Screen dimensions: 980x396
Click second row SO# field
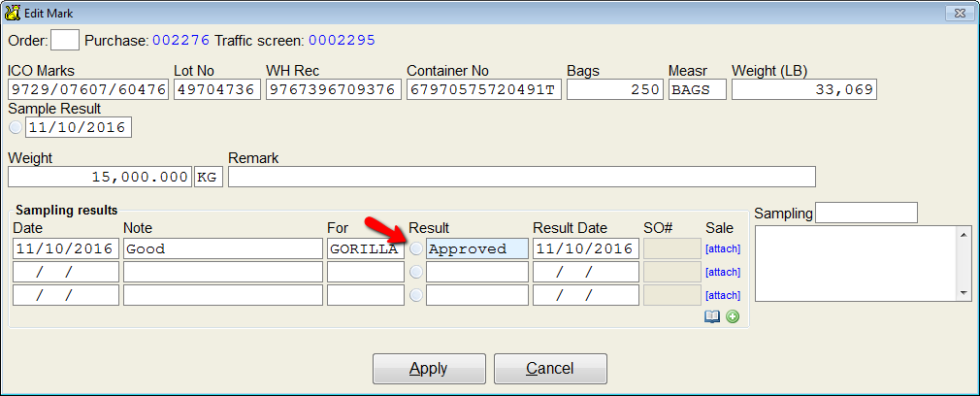672,272
